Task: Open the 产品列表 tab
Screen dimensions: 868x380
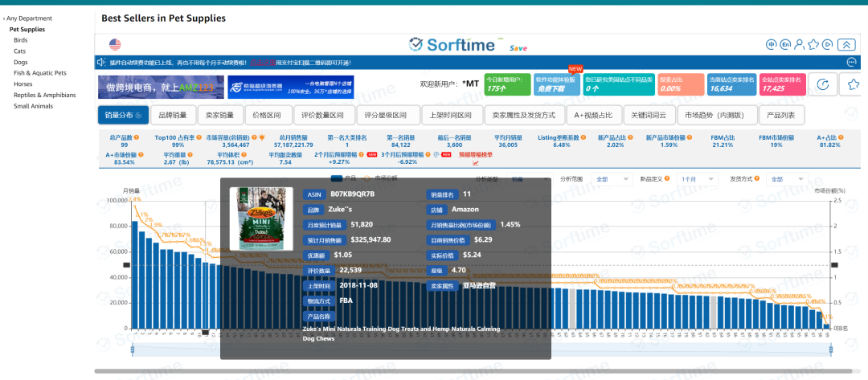Action: pyautogui.click(x=780, y=115)
